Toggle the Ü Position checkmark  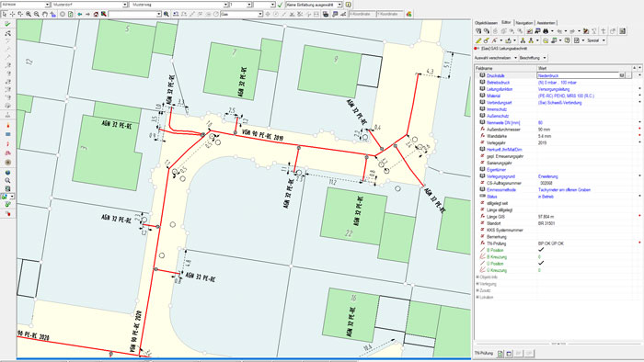541,263
